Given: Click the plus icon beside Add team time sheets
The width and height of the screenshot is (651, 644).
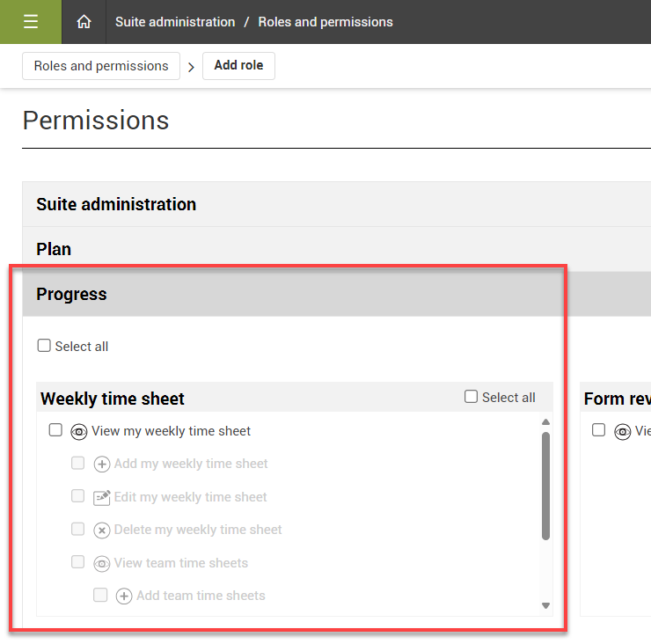Looking at the screenshot, I should pyautogui.click(x=124, y=596).
